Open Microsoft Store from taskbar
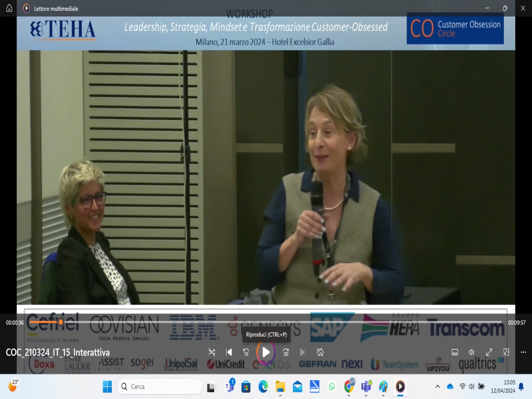 pyautogui.click(x=246, y=387)
